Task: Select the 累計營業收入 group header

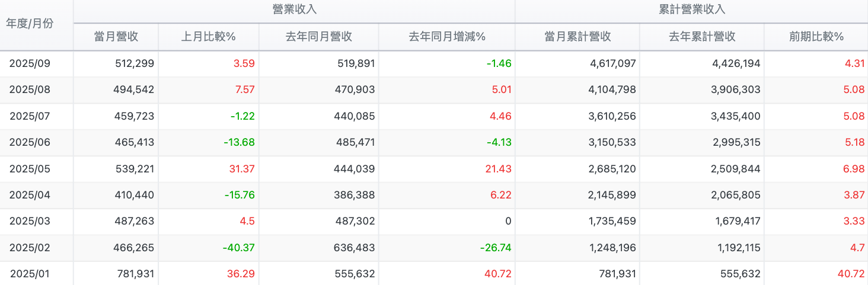Action: [691, 10]
